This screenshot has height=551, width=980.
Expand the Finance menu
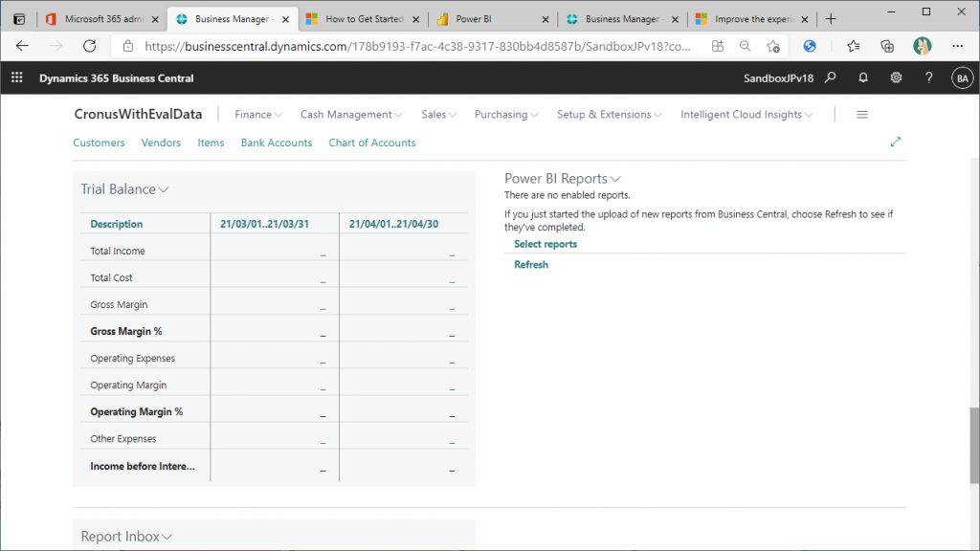[x=258, y=115]
